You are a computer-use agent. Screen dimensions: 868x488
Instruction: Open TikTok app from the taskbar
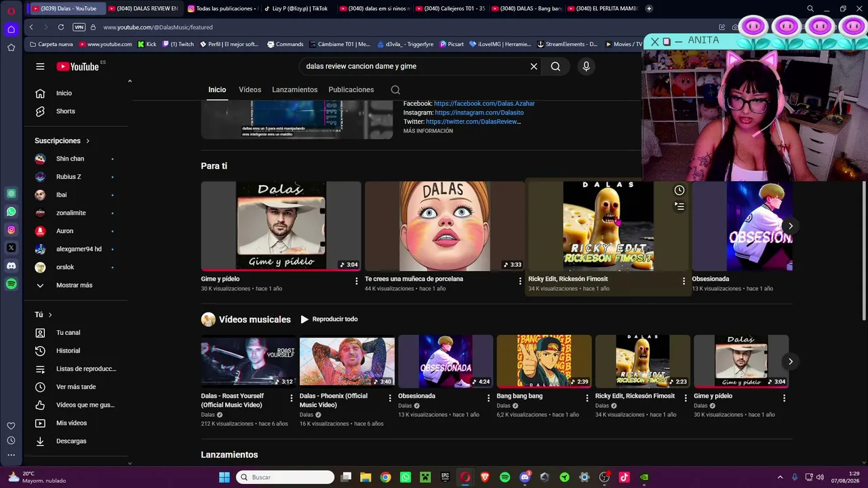pyautogui.click(x=624, y=477)
